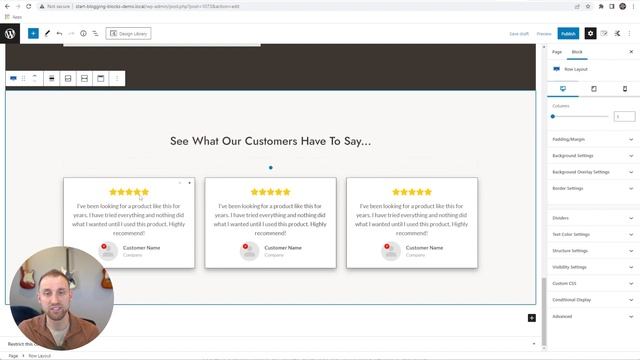Select tablet device settings tab
The image size is (640, 360).
(594, 89)
